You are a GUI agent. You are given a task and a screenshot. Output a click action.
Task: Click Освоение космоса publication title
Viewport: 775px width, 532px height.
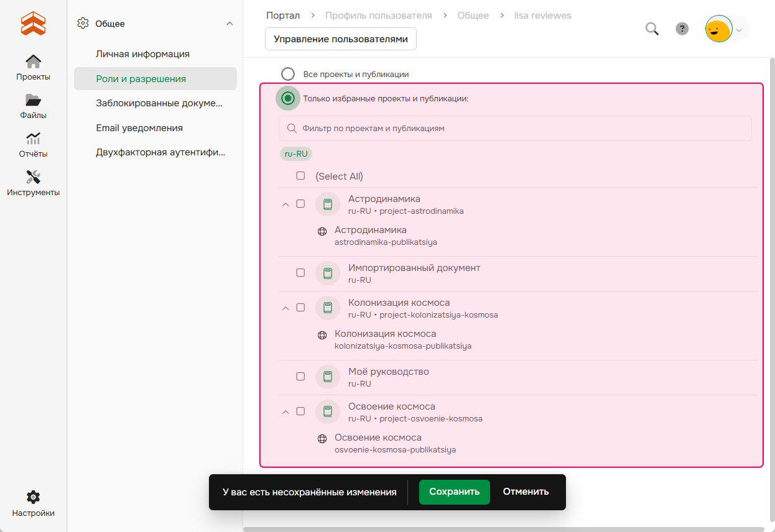(378, 438)
